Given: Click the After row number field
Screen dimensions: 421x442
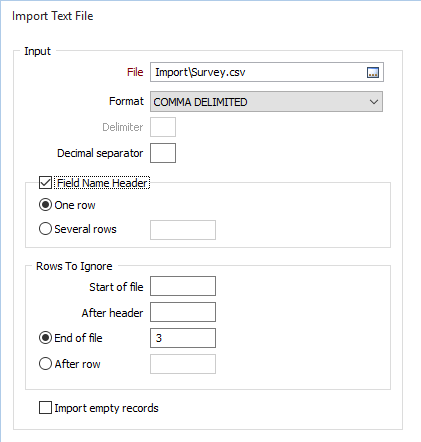Looking at the screenshot, I should click(183, 364).
